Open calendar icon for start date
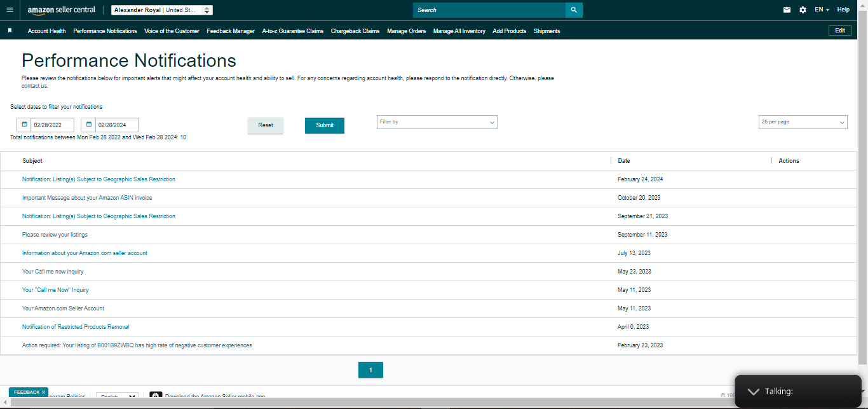868x409 pixels. [24, 125]
